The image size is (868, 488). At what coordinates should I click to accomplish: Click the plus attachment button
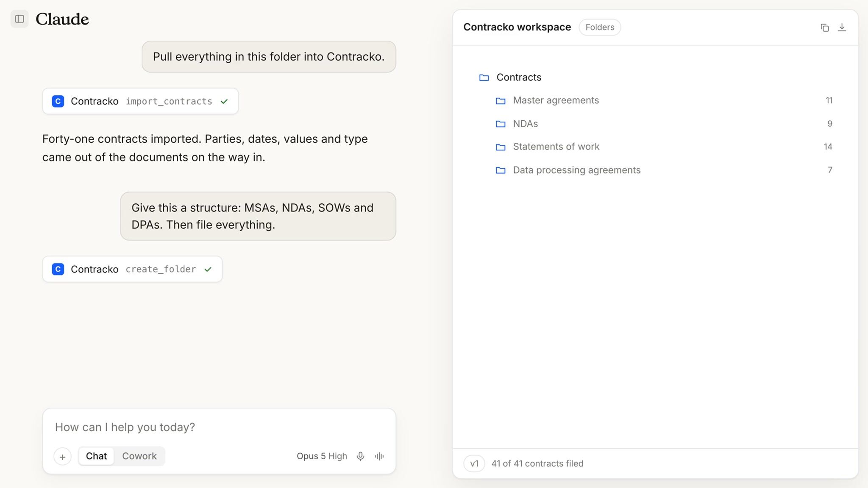62,457
